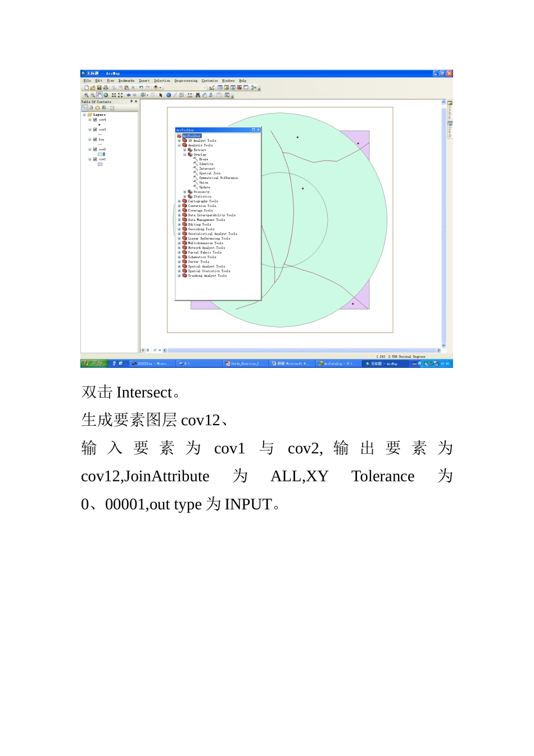This screenshot has height=756, width=534.
Task: Click the Fixed Zoom In icon
Action: coord(114,95)
